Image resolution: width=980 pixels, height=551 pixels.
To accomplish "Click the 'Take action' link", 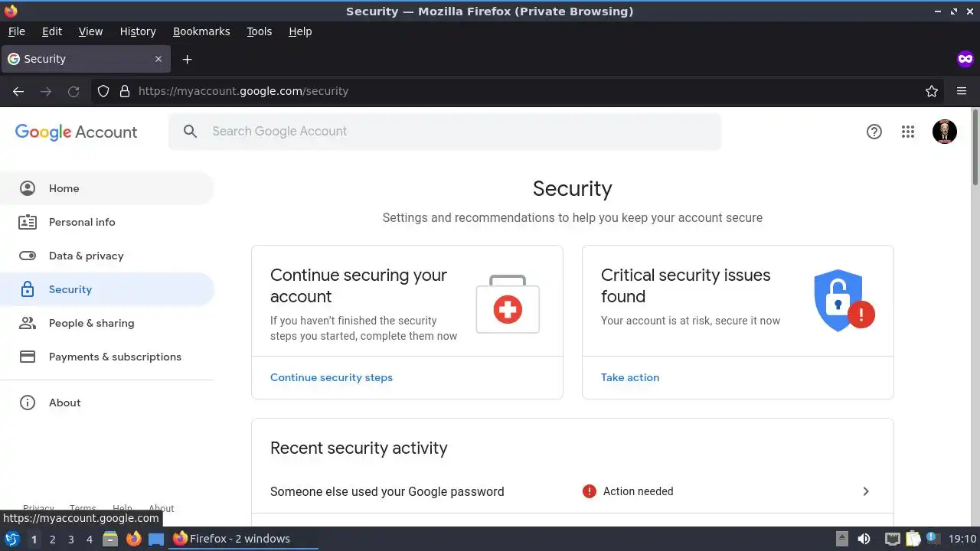I will [630, 377].
